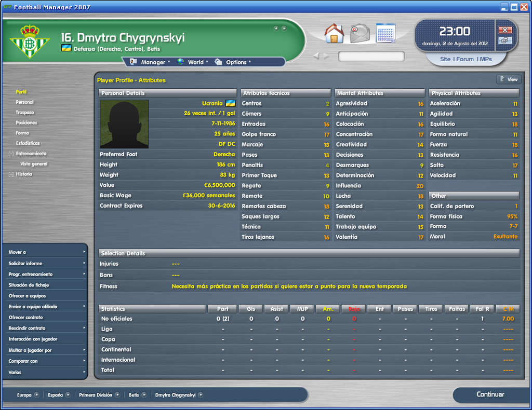Open the View dropdown button
Screen dimensions: 532x410
click(509, 79)
